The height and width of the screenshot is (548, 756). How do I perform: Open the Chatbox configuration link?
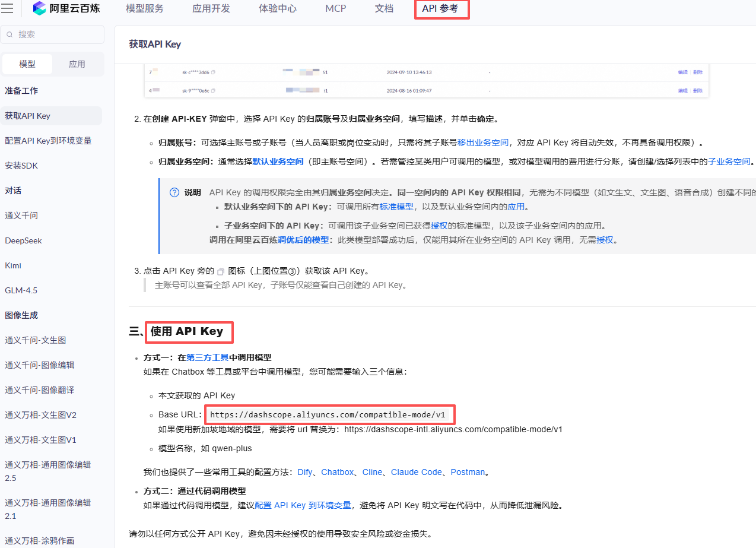click(338, 472)
